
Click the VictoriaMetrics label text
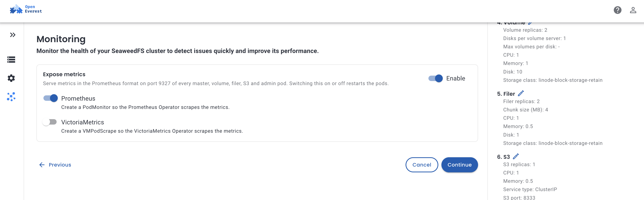coord(83,122)
